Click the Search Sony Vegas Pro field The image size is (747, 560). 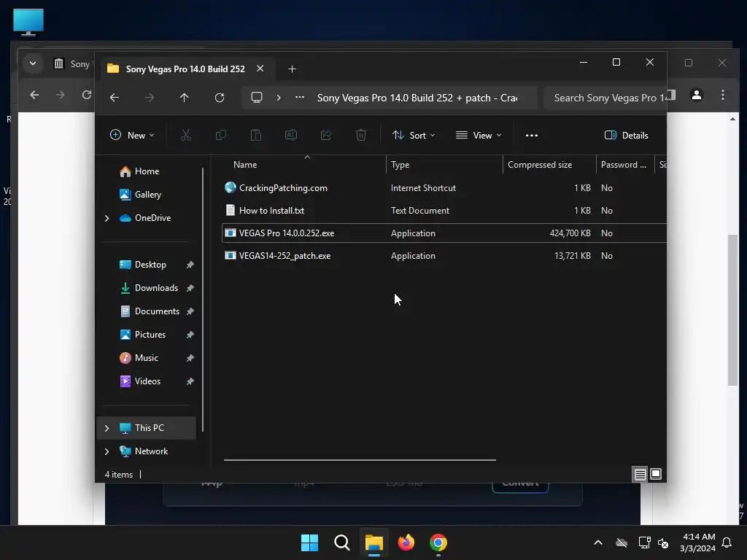(605, 98)
